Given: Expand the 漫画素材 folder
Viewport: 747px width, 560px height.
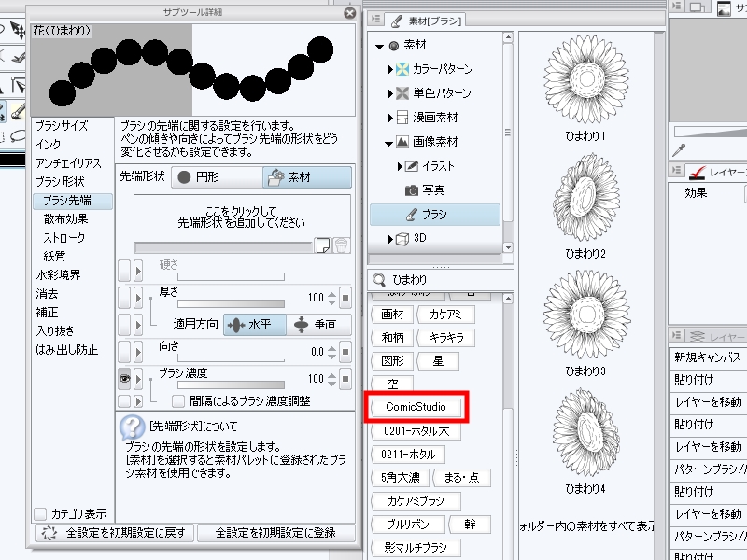Looking at the screenshot, I should [x=390, y=118].
